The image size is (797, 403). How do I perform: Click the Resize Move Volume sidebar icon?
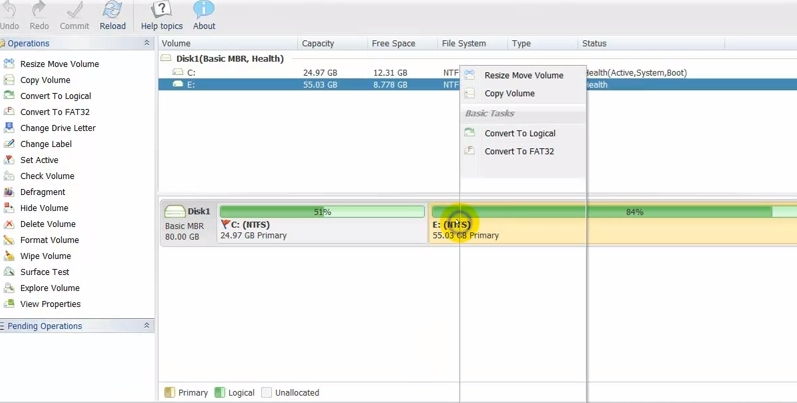pos(9,64)
